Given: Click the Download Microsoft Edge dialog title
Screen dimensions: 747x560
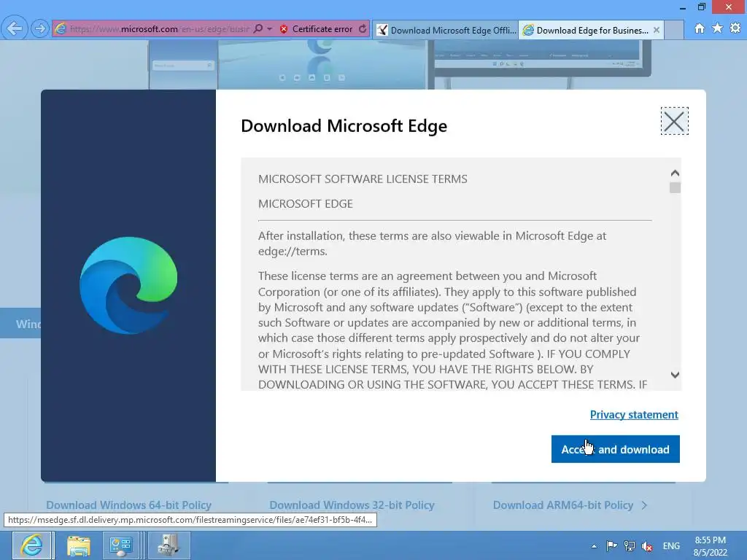Looking at the screenshot, I should click(x=344, y=126).
